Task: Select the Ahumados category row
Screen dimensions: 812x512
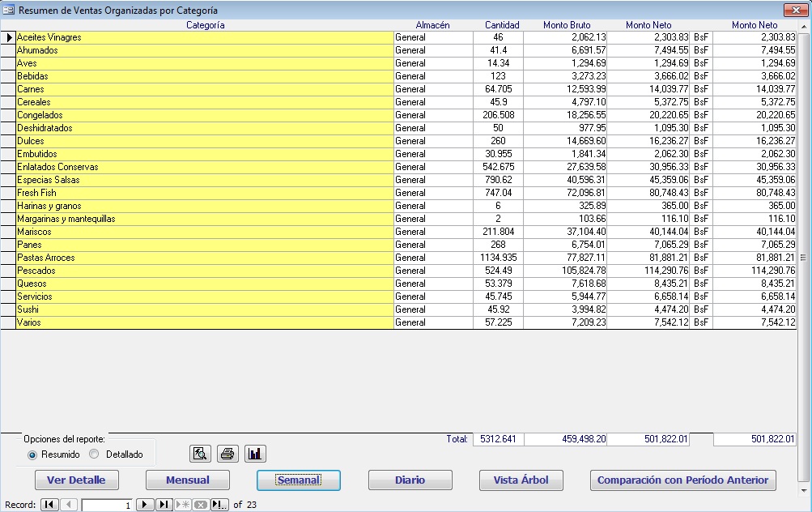Action: coord(205,50)
